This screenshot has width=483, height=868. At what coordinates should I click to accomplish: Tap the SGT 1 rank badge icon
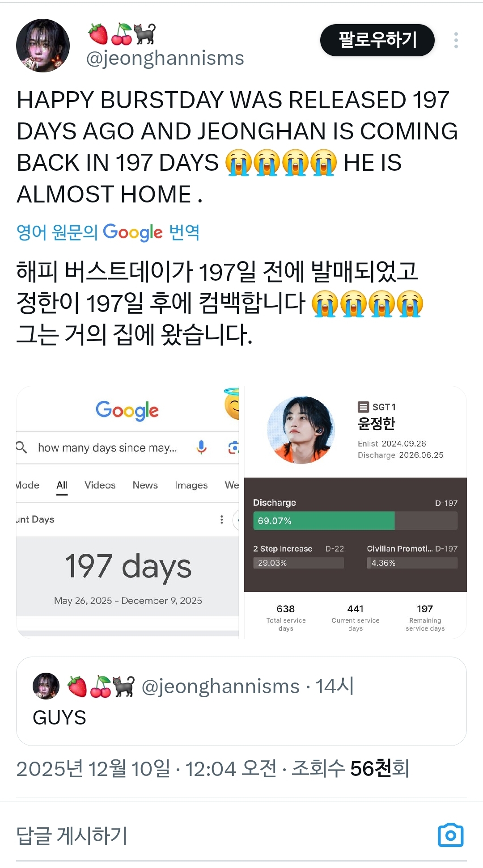(363, 407)
